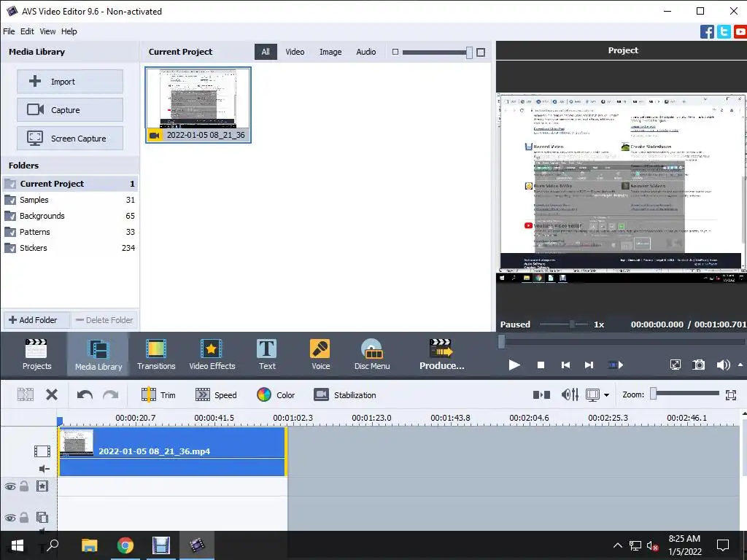747x560 pixels.
Task: Select the 2022-01-05 08_21_36.mp4 timeline clip
Action: (172, 451)
